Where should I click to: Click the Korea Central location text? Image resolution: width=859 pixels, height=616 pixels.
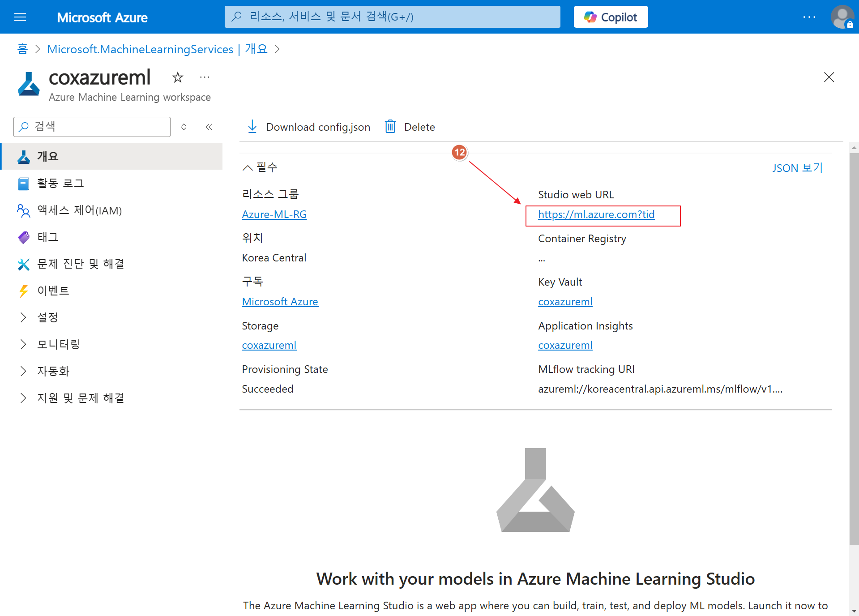click(274, 258)
